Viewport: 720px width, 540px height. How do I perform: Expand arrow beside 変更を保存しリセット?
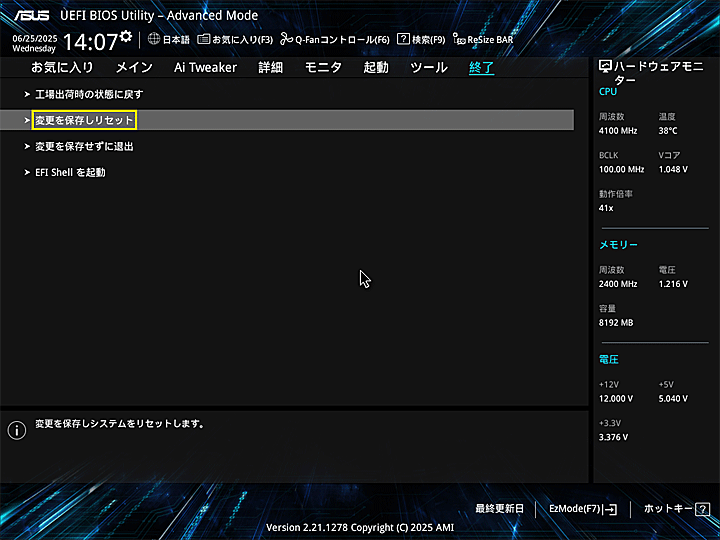tap(27, 120)
